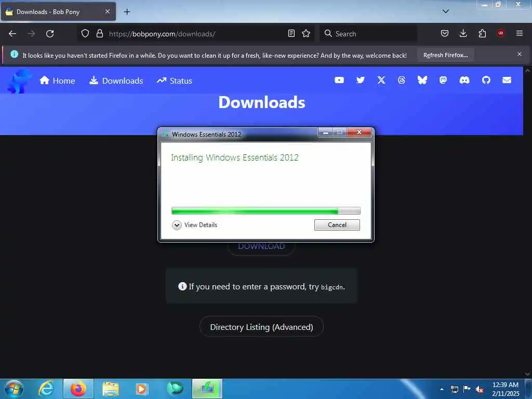This screenshot has height=399, width=532.
Task: Launch Internet Explorer from the taskbar
Action: pos(46,389)
